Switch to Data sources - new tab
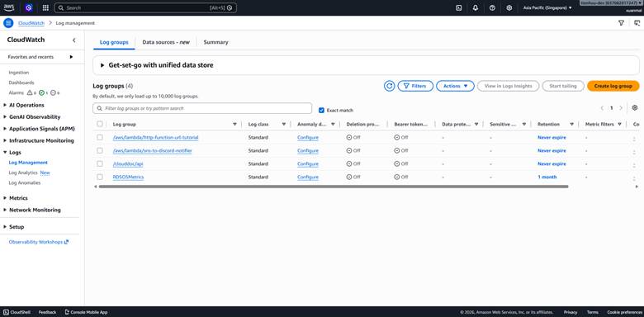Screen dimensions: 644x317 166,42
